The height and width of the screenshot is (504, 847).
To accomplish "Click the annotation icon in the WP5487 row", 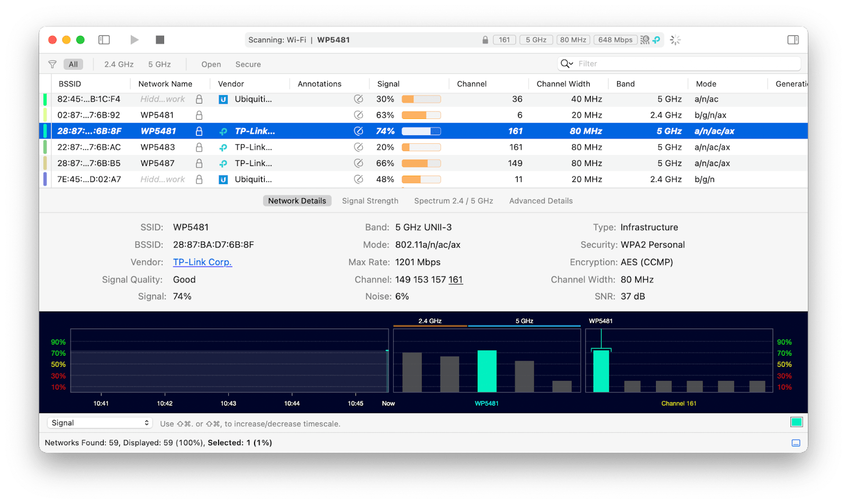I will click(358, 163).
